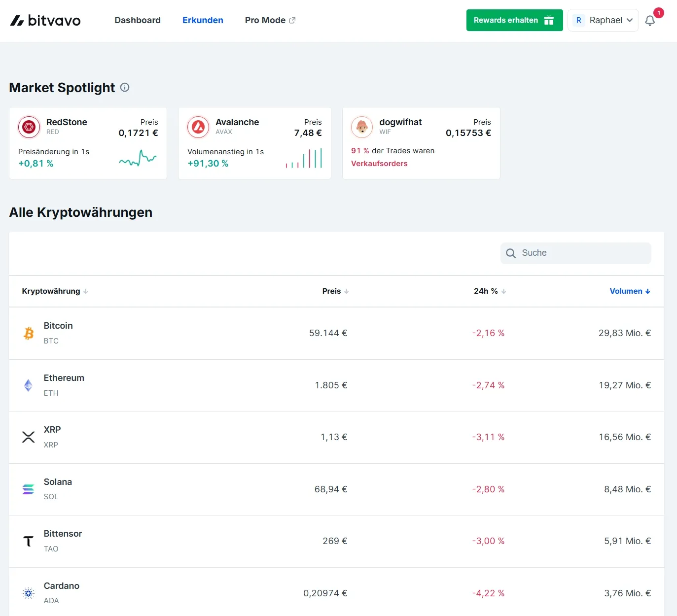The width and height of the screenshot is (677, 616).
Task: Click the external link icon beside Pro Mode
Action: [x=292, y=20]
